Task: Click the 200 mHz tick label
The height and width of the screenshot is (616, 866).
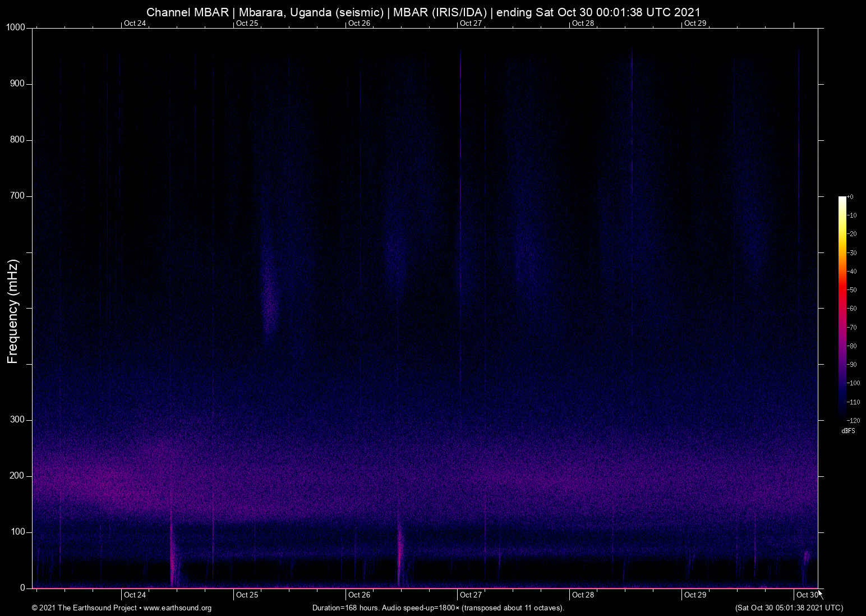Action: (x=17, y=476)
